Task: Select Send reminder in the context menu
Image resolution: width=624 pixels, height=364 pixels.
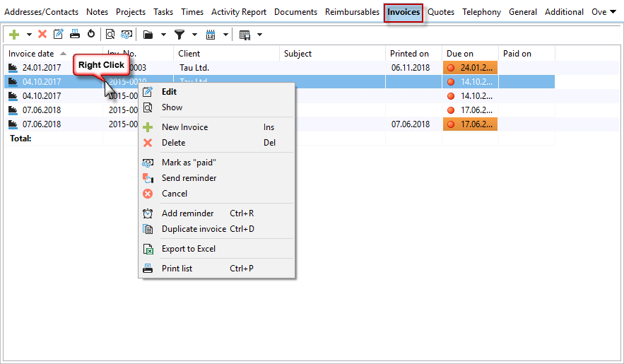Action: click(189, 178)
